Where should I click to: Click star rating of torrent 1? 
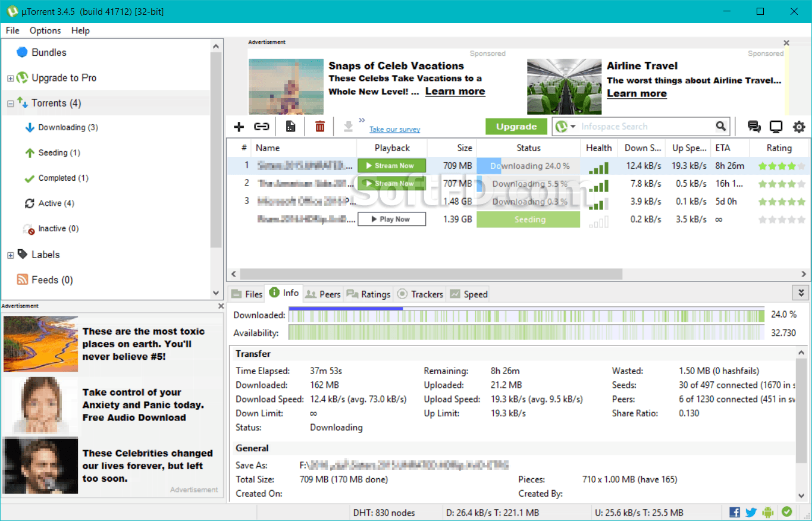pos(782,166)
